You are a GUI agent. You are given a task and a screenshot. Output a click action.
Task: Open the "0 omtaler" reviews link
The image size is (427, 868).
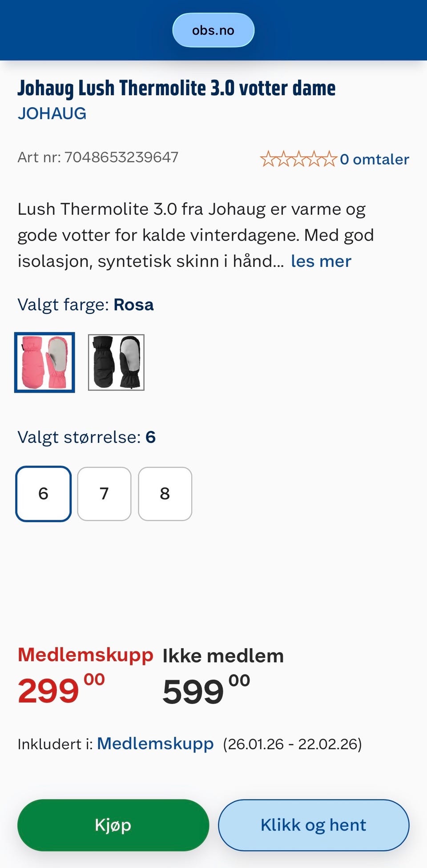pos(375,159)
